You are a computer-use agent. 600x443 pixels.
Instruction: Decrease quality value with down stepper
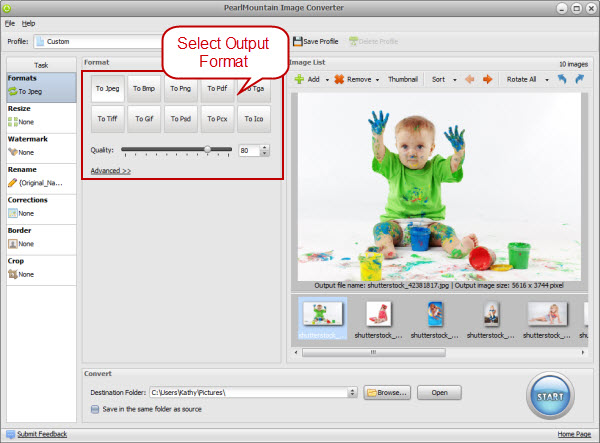click(264, 153)
